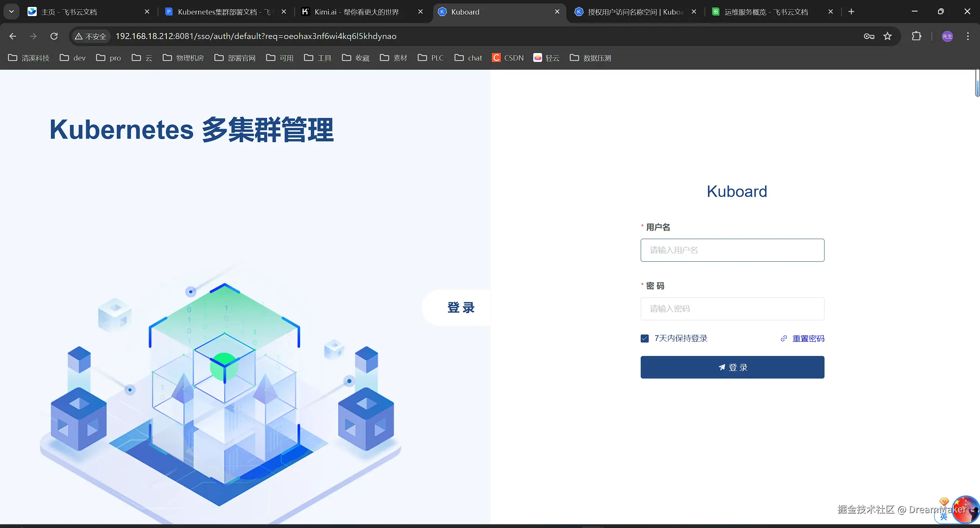Viewport: 980px width, 528px height.
Task: Open the Chrome three-dot menu
Action: (968, 36)
